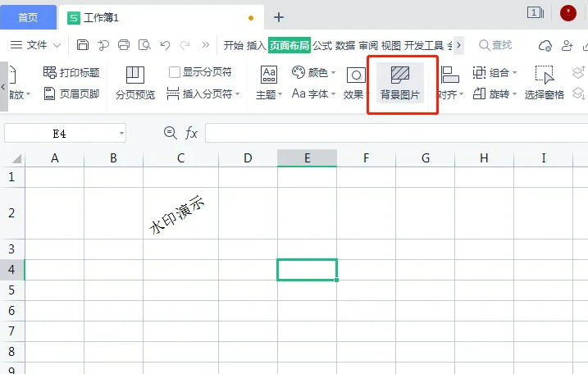Click the fx insert function icon

pos(191,133)
